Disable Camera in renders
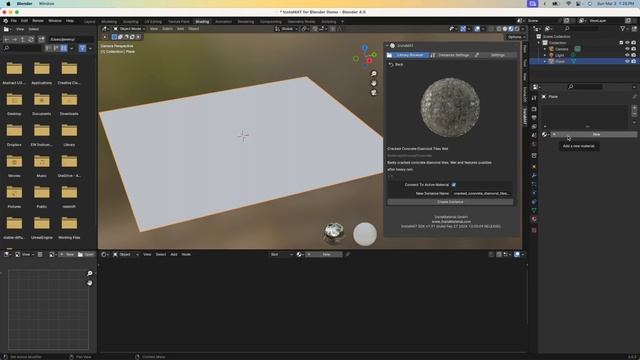The height and width of the screenshot is (360, 640). (x=633, y=49)
